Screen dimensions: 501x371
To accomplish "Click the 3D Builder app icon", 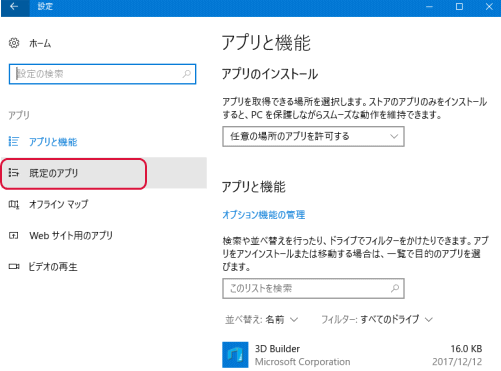I will tap(235, 355).
